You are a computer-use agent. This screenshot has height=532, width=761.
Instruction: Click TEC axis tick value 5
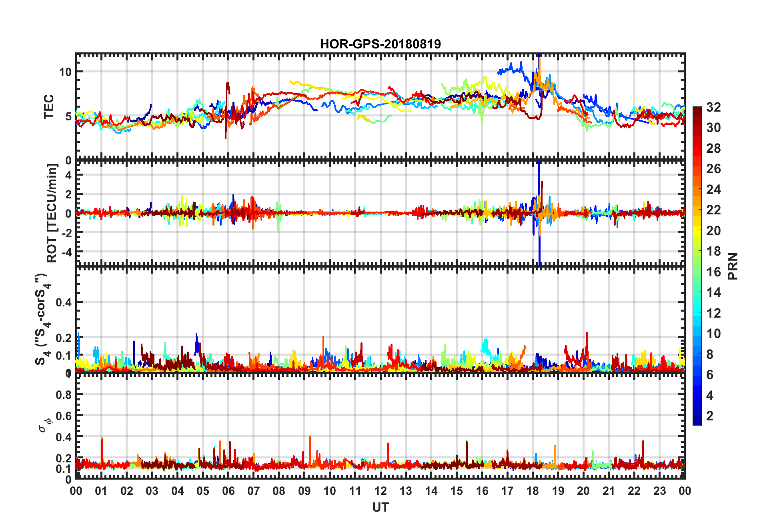point(68,116)
